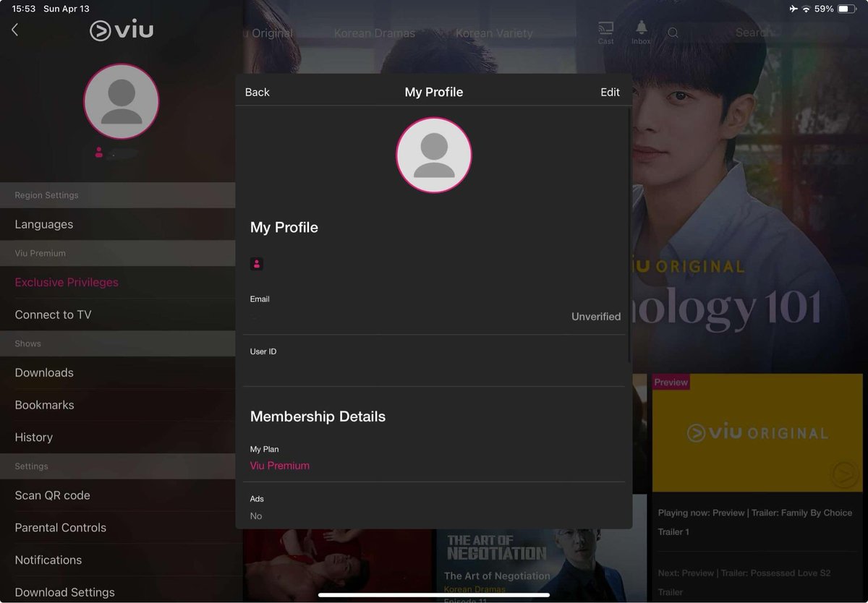Open Parental Controls
Screen dimensions: 868x603
[117, 528]
